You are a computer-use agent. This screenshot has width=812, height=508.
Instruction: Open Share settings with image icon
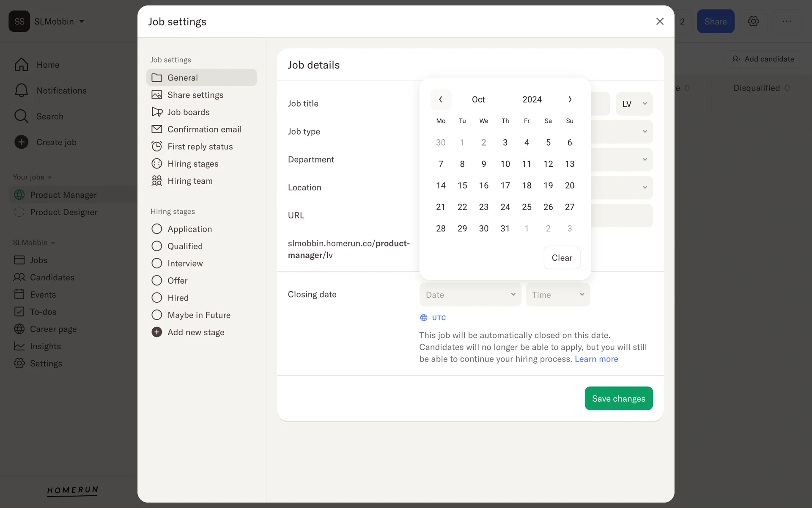coord(157,95)
